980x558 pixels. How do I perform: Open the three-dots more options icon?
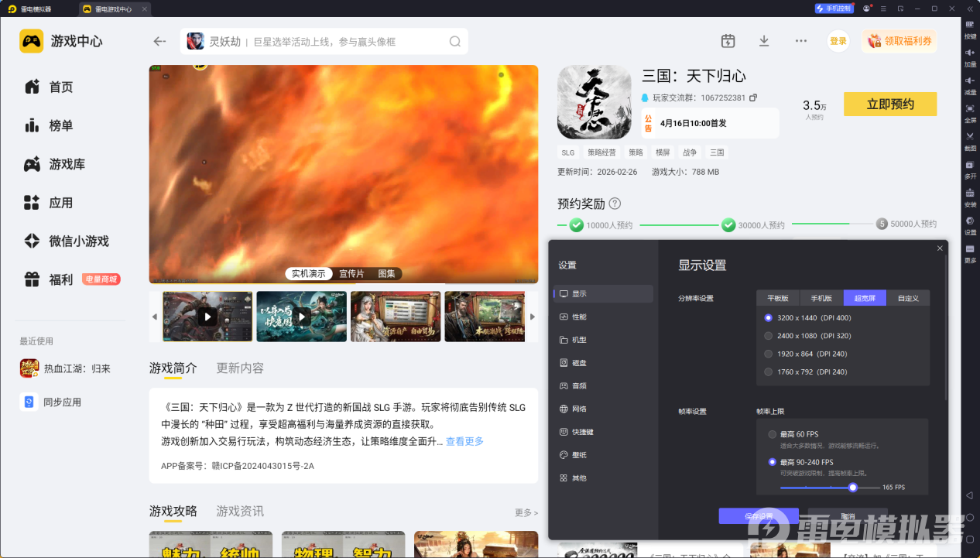pos(801,41)
